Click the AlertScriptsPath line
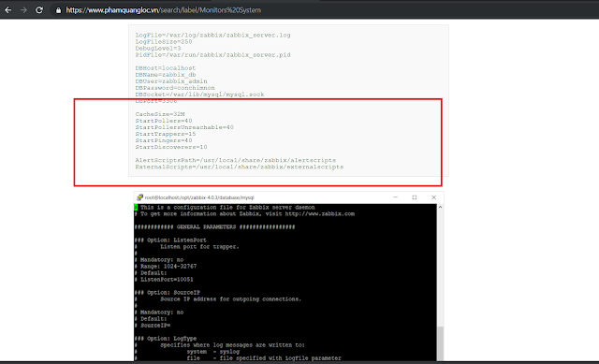The image size is (599, 364). pyautogui.click(x=235, y=160)
